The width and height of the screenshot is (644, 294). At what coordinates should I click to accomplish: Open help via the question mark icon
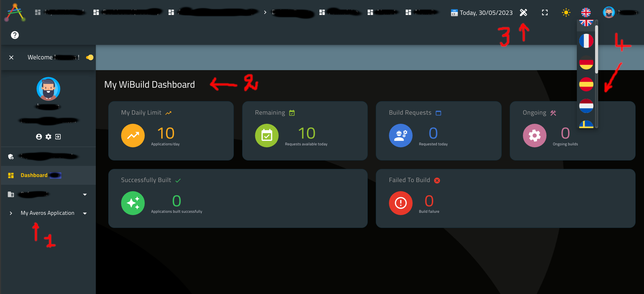click(15, 35)
